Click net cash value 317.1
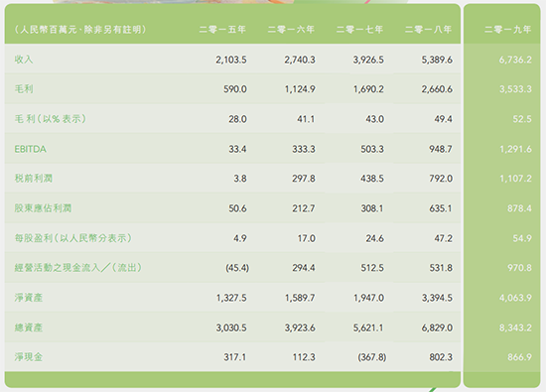Viewport: 546px width, 392px height. coord(234,357)
